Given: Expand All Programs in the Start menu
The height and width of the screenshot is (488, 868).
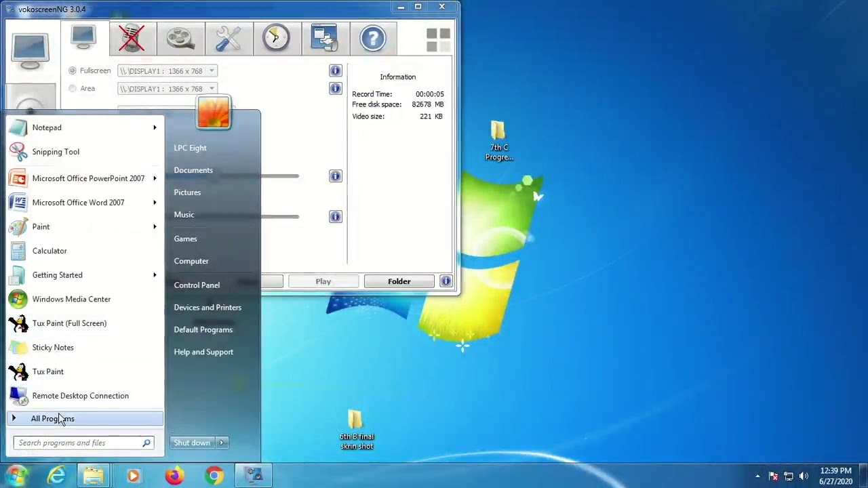Looking at the screenshot, I should pos(85,419).
